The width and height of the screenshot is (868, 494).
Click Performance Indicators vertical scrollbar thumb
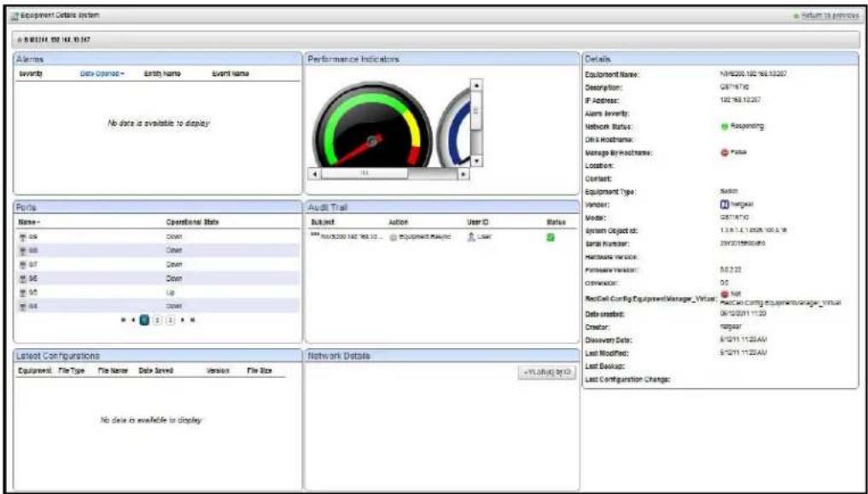click(476, 109)
